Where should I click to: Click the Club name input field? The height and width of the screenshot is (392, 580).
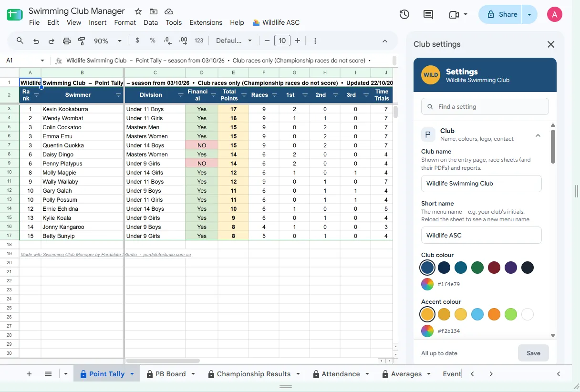coord(481,184)
